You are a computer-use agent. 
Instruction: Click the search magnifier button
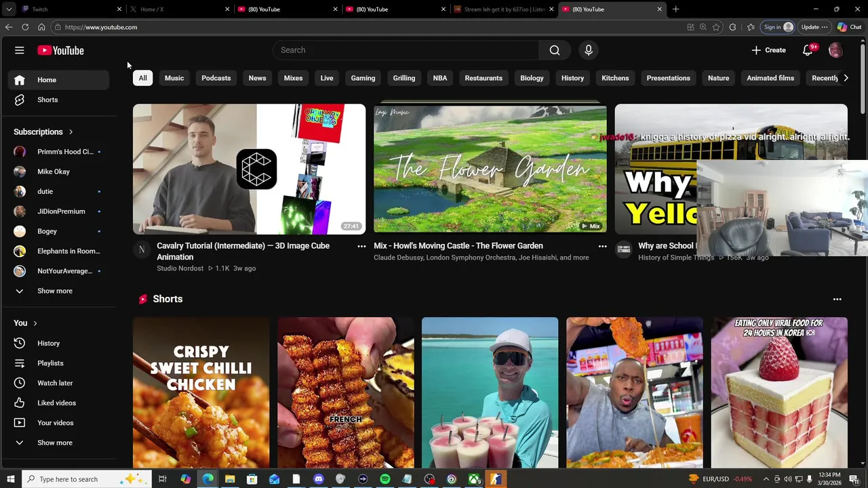coord(555,50)
